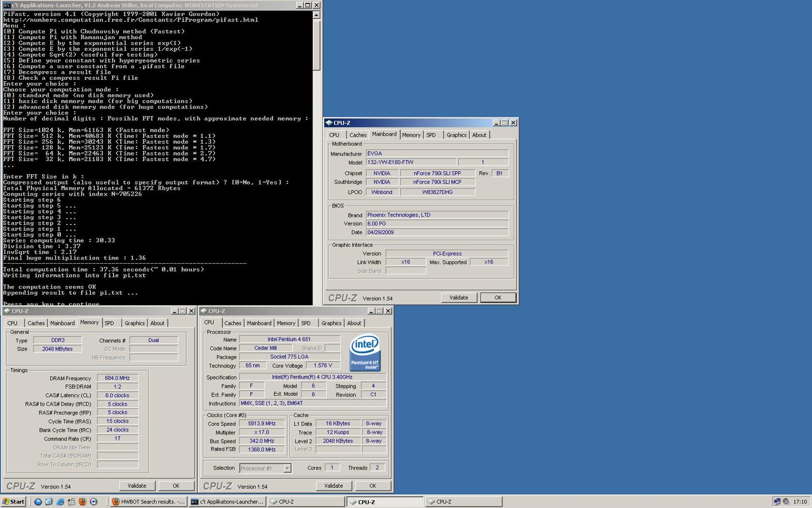Open the Memory tab in the Mainboard CPU-Z window
This screenshot has height=508, width=812.
click(x=411, y=135)
